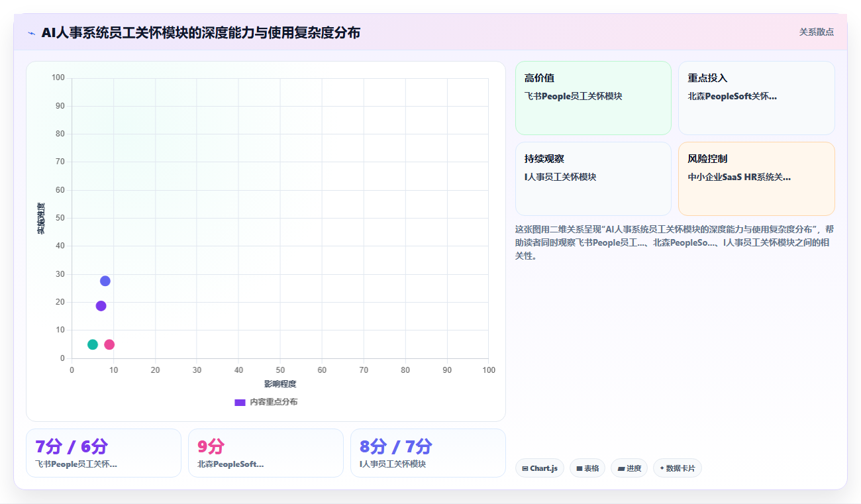This screenshot has height=504, width=861.
Task: Click the 关系散点 label in header
Action: pyautogui.click(x=816, y=32)
